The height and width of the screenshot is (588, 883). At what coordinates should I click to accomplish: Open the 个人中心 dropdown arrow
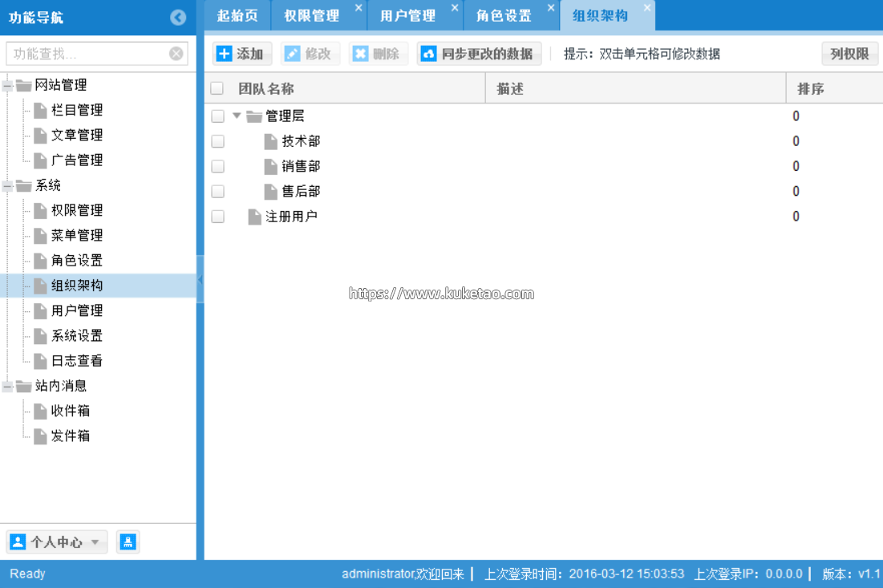pos(95,542)
